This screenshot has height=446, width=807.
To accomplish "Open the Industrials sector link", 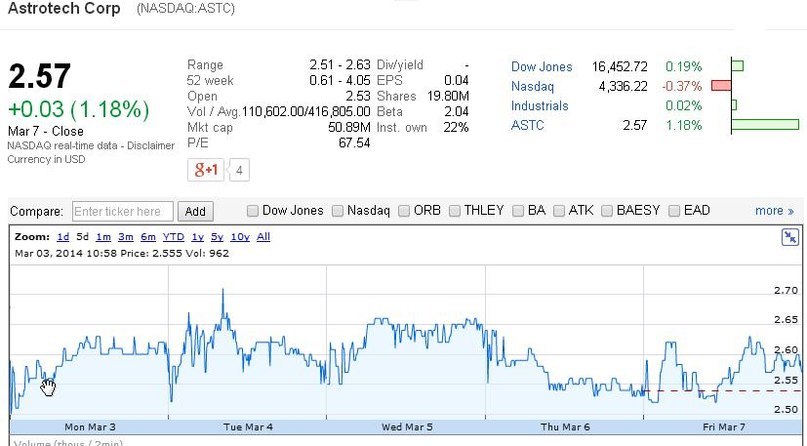I will [x=539, y=106].
